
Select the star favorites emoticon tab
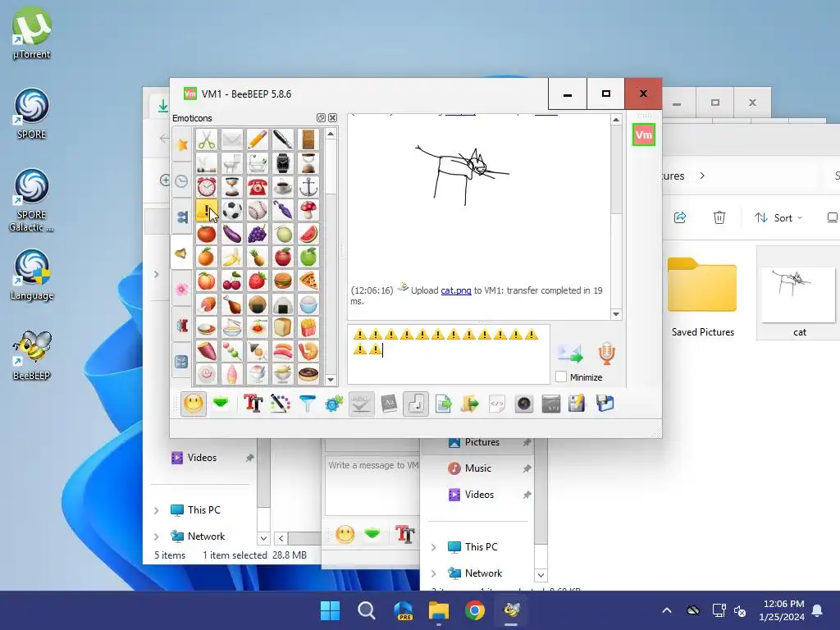pyautogui.click(x=182, y=144)
